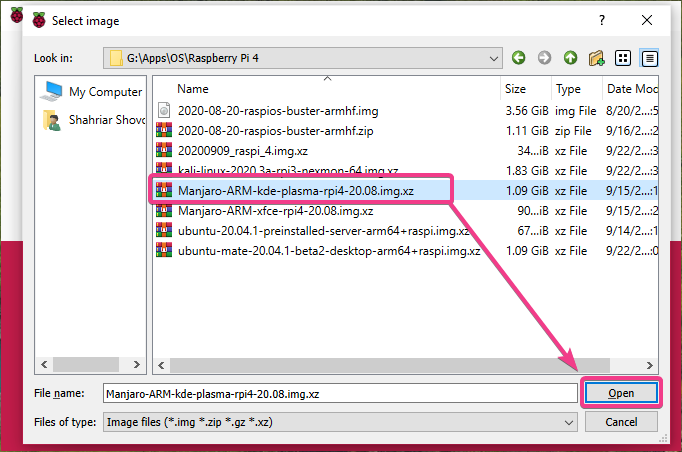Click the 1.11 GiB size cell

[x=527, y=131]
